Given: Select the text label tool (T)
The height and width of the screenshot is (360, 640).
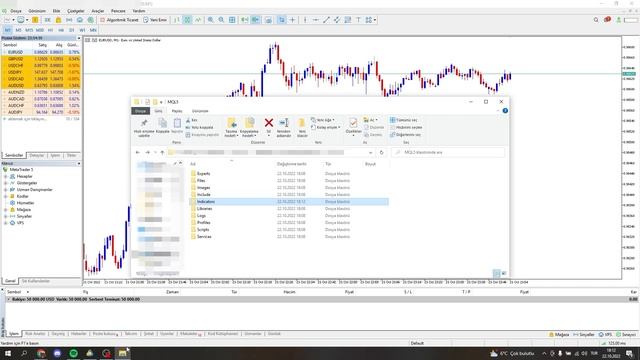Looking at the screenshot, I should click(358, 20).
